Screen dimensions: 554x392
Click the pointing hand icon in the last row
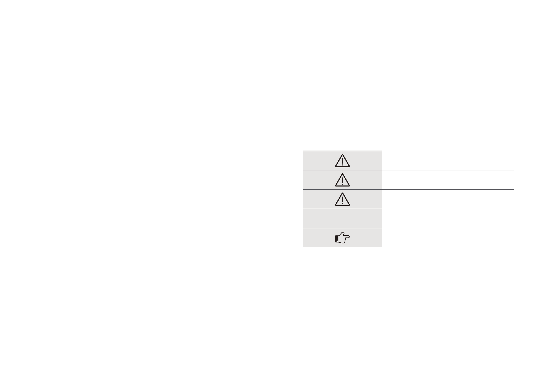342,238
